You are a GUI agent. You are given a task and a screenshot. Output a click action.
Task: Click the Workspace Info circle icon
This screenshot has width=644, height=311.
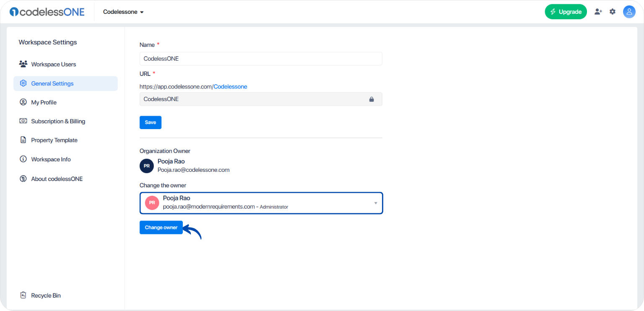[x=23, y=159]
